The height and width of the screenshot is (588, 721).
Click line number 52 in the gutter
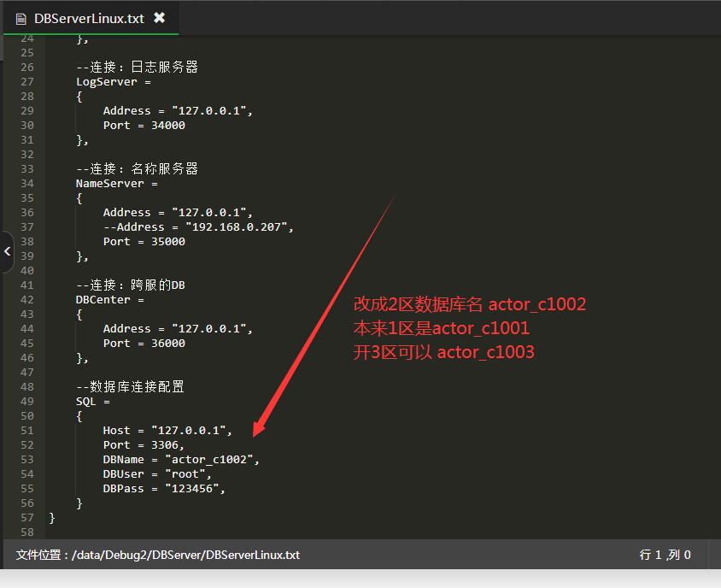pyautogui.click(x=26, y=444)
